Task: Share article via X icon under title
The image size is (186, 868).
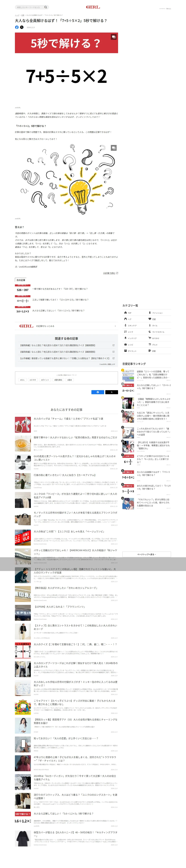Action: pyautogui.click(x=22, y=27)
